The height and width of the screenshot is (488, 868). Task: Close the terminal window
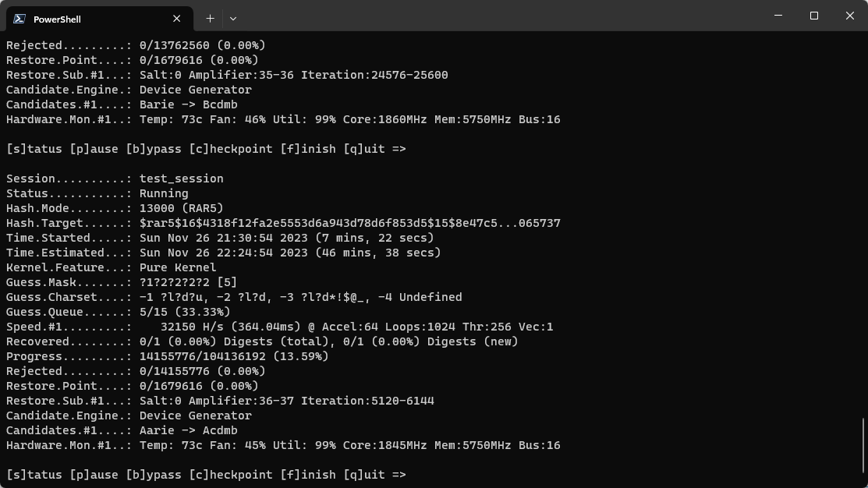[x=850, y=16]
